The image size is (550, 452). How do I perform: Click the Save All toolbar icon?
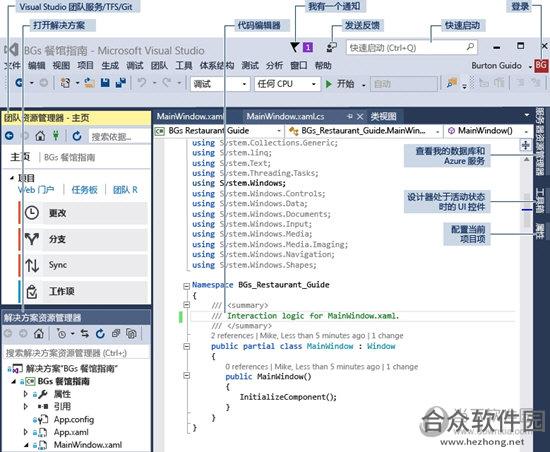click(121, 83)
